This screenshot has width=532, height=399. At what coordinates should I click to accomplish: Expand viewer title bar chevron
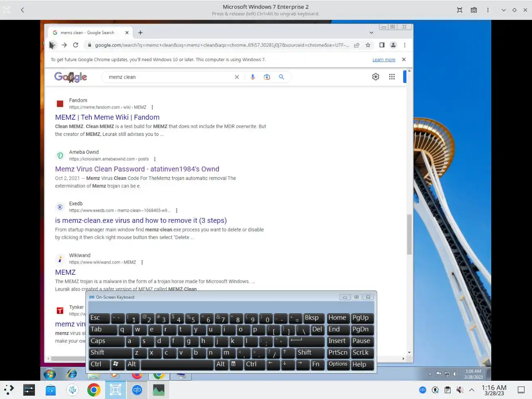click(503, 10)
